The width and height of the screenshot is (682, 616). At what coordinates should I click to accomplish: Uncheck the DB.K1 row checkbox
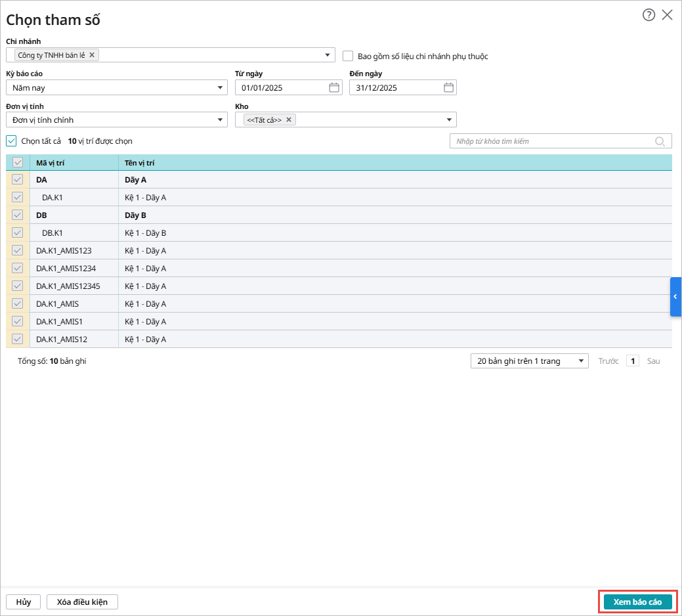point(18,232)
